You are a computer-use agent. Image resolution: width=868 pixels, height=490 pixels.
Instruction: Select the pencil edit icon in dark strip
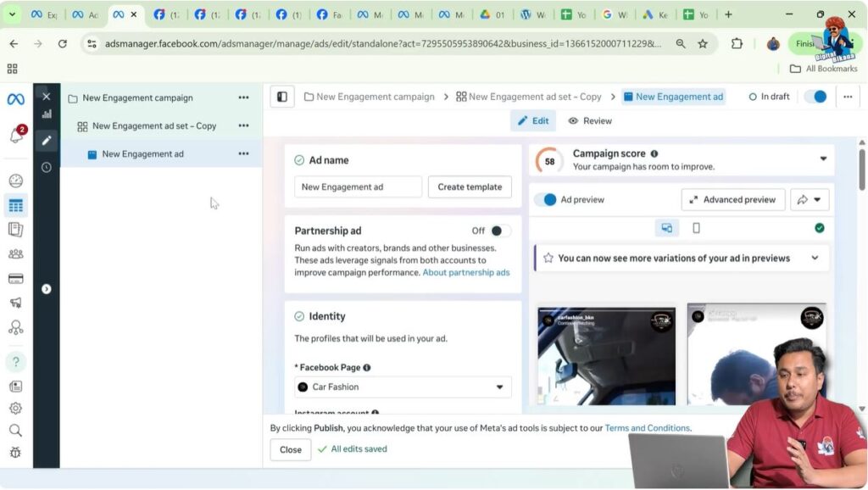click(47, 141)
